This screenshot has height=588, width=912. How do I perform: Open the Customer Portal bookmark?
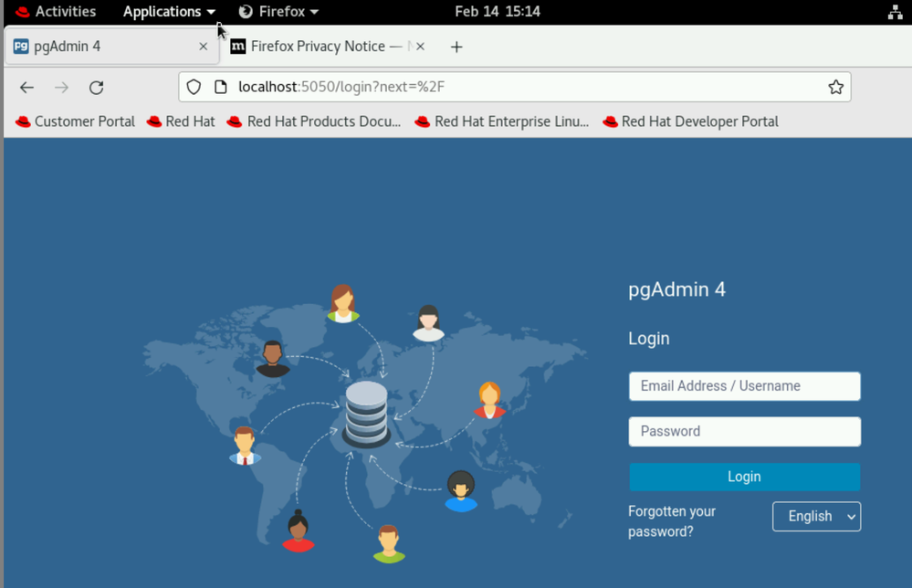tap(76, 121)
